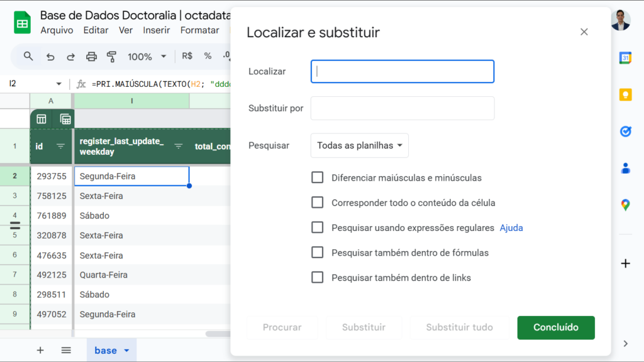Image resolution: width=644 pixels, height=362 pixels.
Task: Open the base sheet tab menu arrow
Action: (x=126, y=351)
